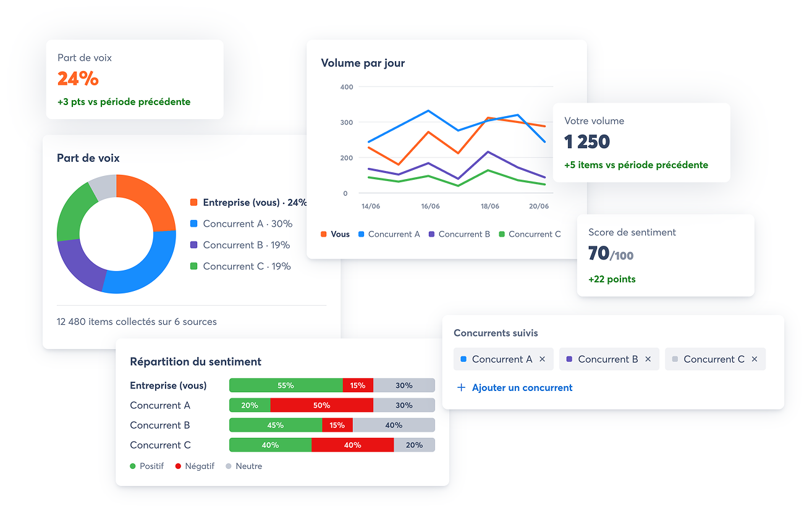Click the 30% neutral bar for Entreprise (vous)
Image resolution: width=812 pixels, height=525 pixels.
coord(404,385)
